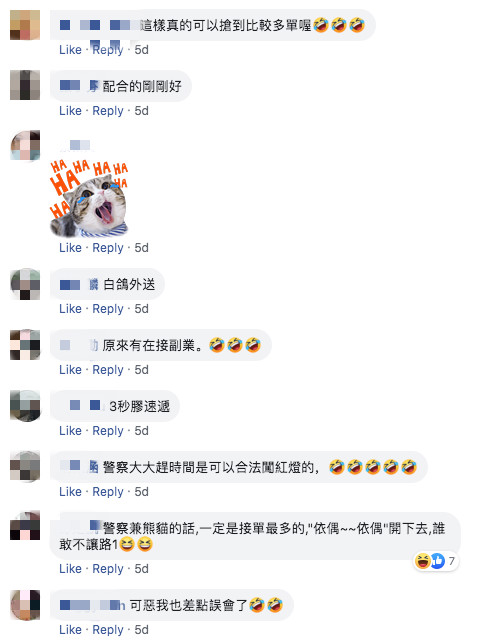
Task: Click avatar of 原來有在接副業 commenter
Action: (25, 345)
